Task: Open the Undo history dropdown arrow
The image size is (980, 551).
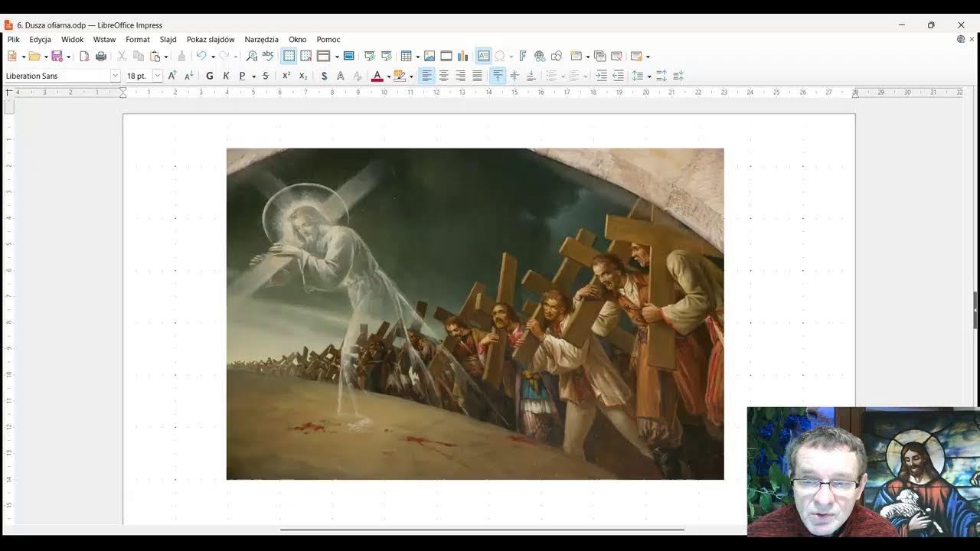Action: 213,57
